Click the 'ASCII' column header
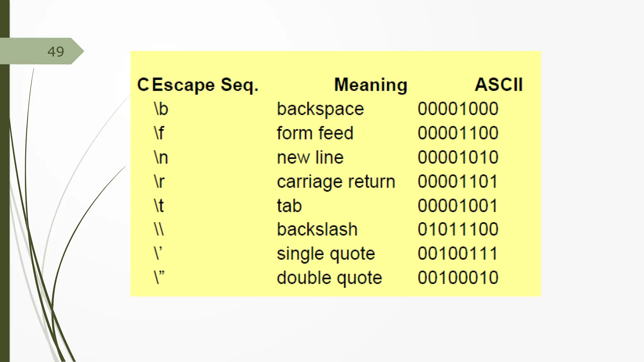644x362 pixels. [499, 85]
